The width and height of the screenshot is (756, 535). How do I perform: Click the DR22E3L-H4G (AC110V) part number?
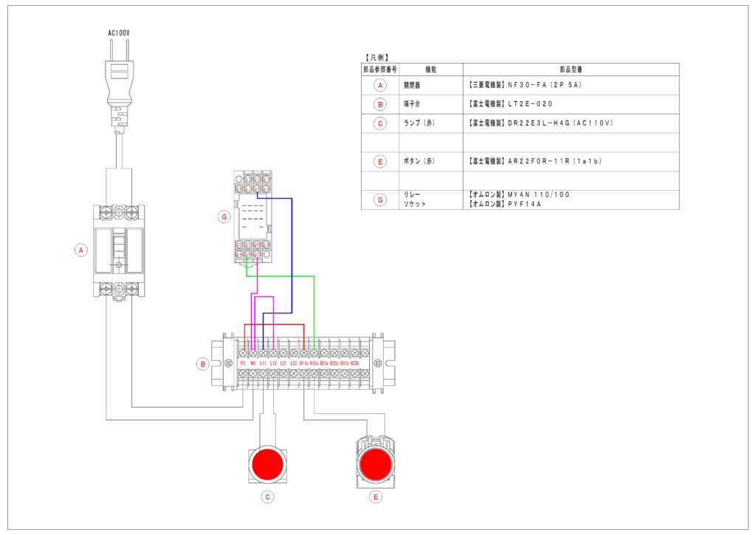(560, 123)
